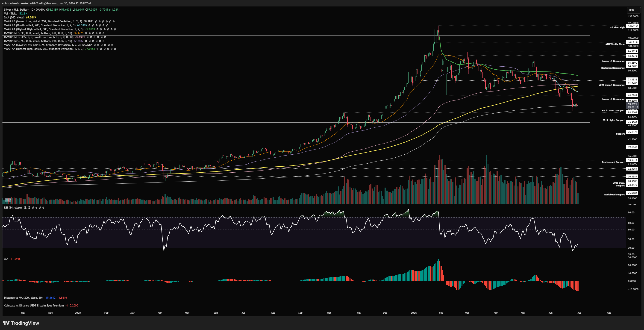Click the 122.1151 price label
This screenshot has height=330, width=644.
633,26
